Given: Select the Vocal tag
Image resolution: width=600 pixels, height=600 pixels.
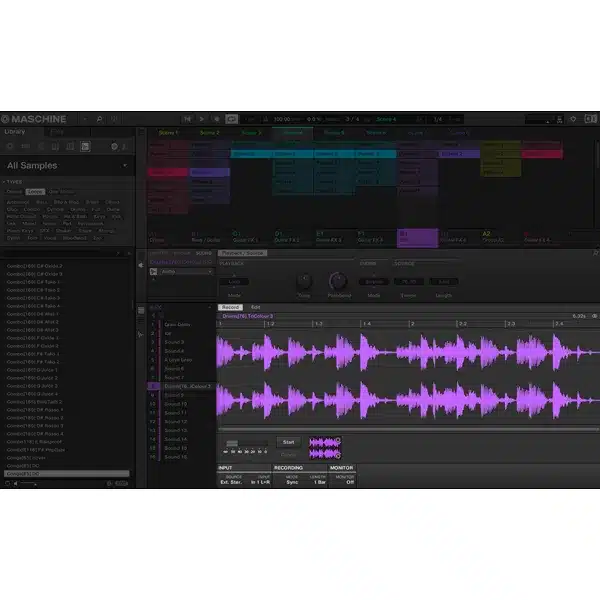Looking at the screenshot, I should click(x=50, y=238).
